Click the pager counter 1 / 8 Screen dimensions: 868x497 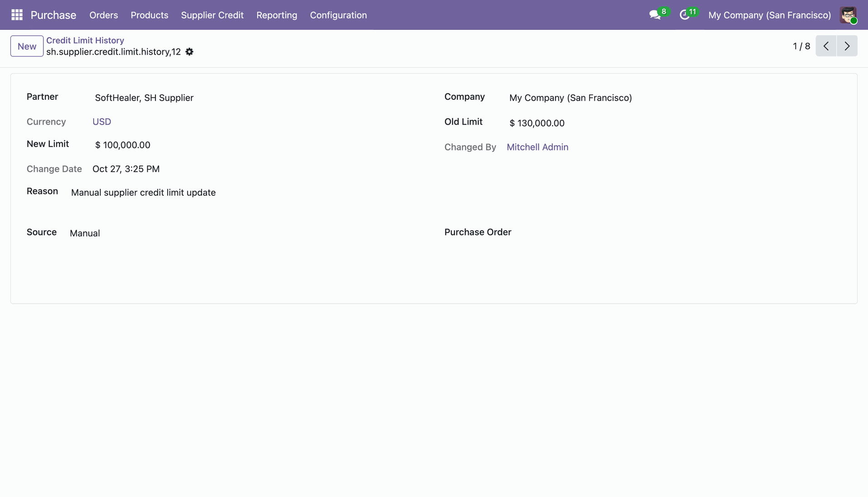pos(802,46)
